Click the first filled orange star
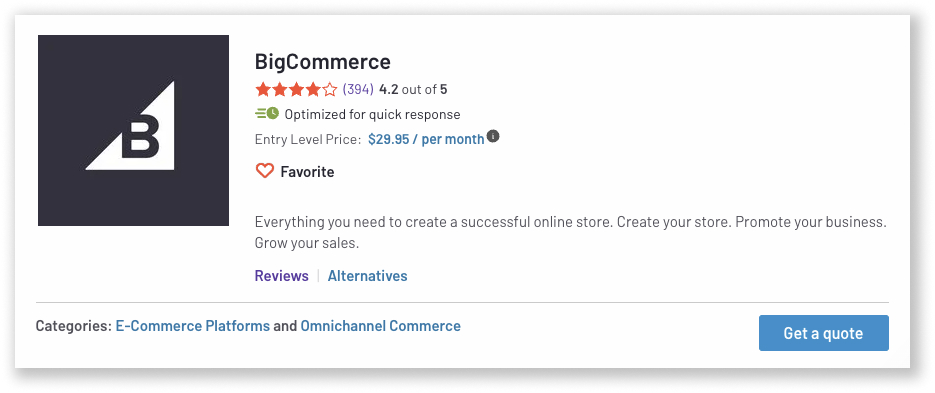The image size is (935, 393). [x=262, y=90]
